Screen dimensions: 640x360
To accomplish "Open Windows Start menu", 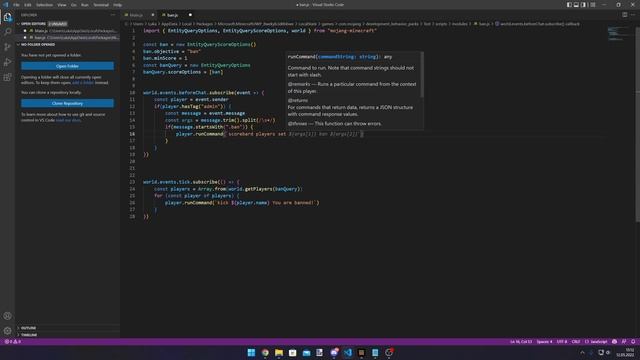I will tap(251, 353).
